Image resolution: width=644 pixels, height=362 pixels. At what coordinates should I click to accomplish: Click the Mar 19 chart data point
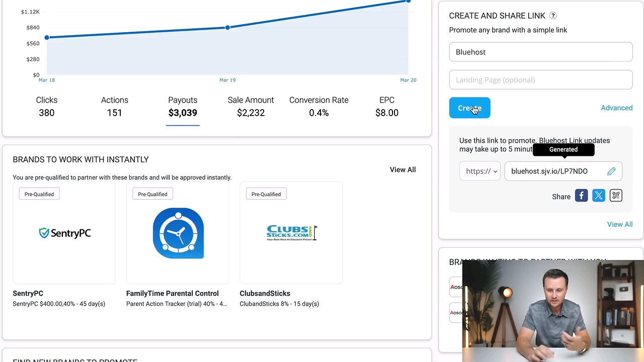pyautogui.click(x=227, y=27)
